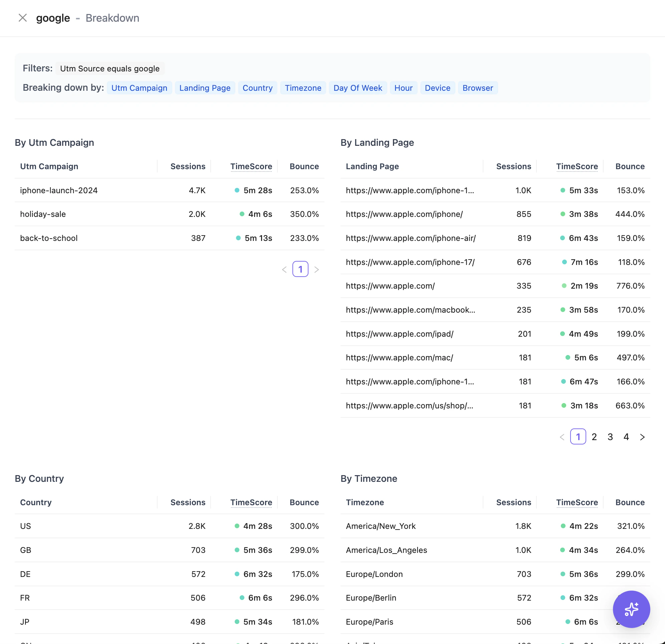Click the Country breakdown tag
The image size is (665, 644).
[x=257, y=88]
